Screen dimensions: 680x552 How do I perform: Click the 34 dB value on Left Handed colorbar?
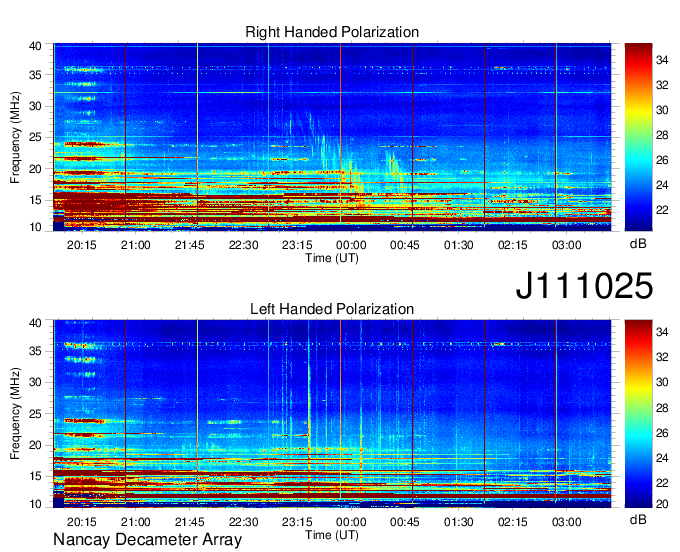tap(662, 332)
